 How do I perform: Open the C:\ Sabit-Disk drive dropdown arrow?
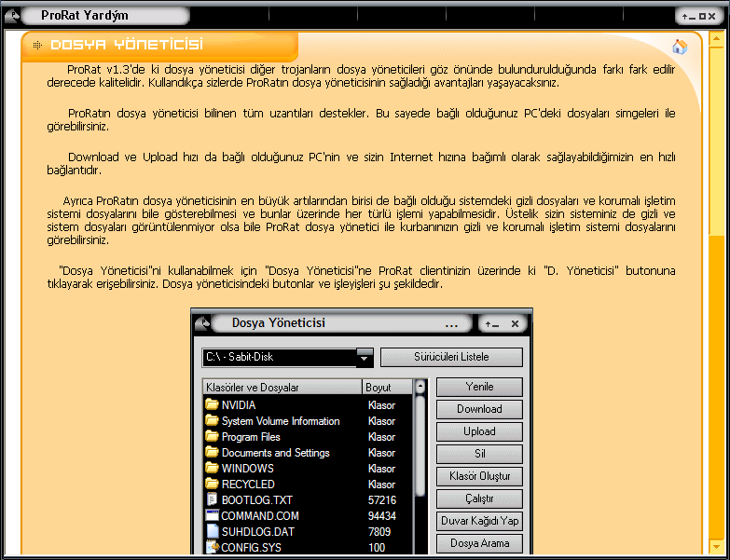[365, 358]
